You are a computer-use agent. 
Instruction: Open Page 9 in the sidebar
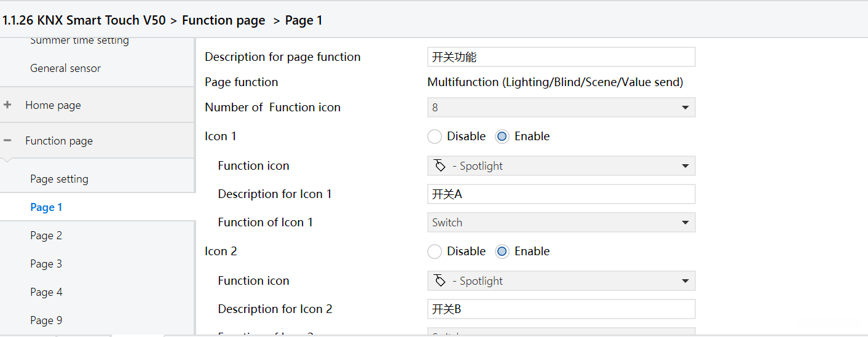point(46,320)
